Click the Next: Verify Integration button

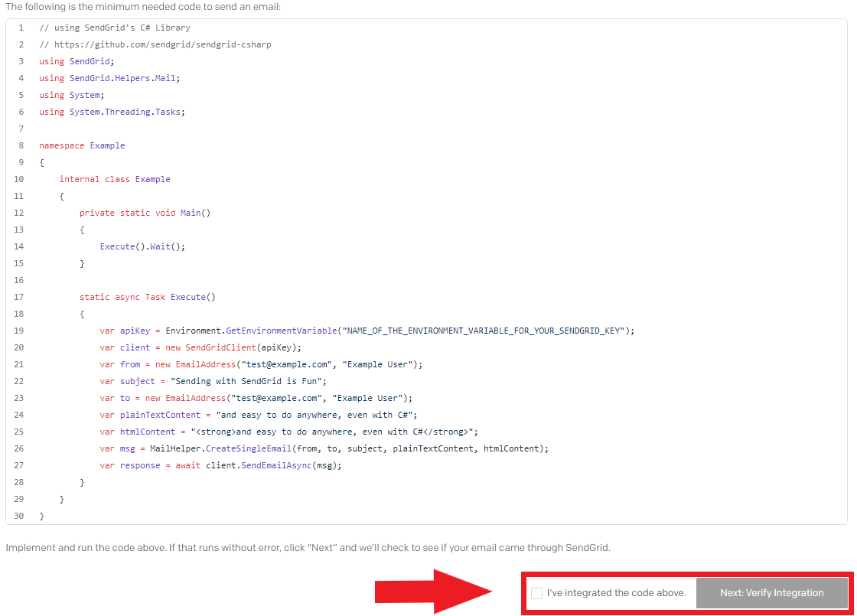click(771, 593)
